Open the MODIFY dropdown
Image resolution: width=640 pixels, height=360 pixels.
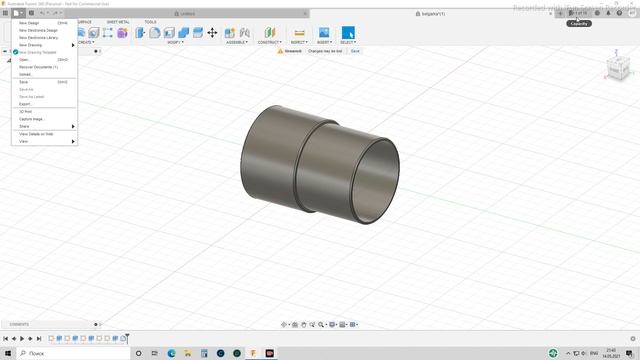click(x=176, y=42)
